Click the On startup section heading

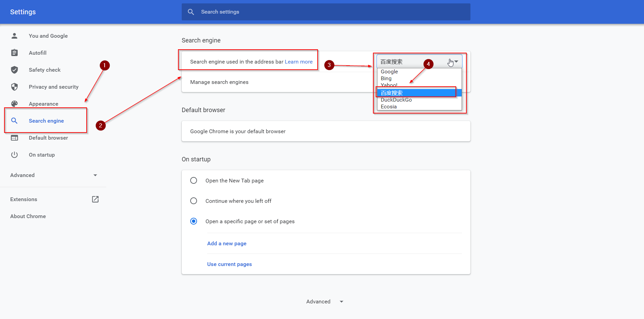click(x=196, y=159)
